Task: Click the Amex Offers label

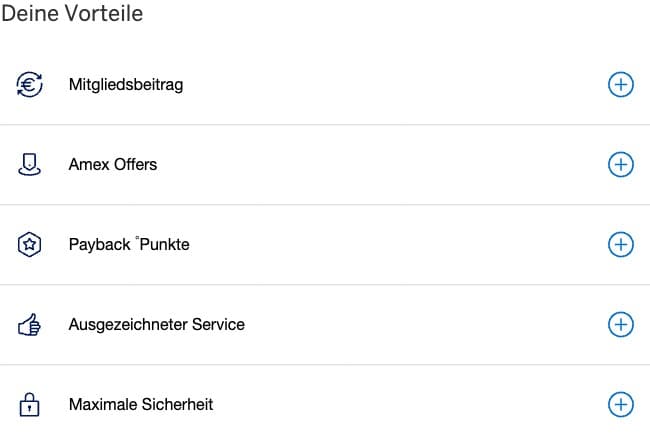Action: point(112,165)
